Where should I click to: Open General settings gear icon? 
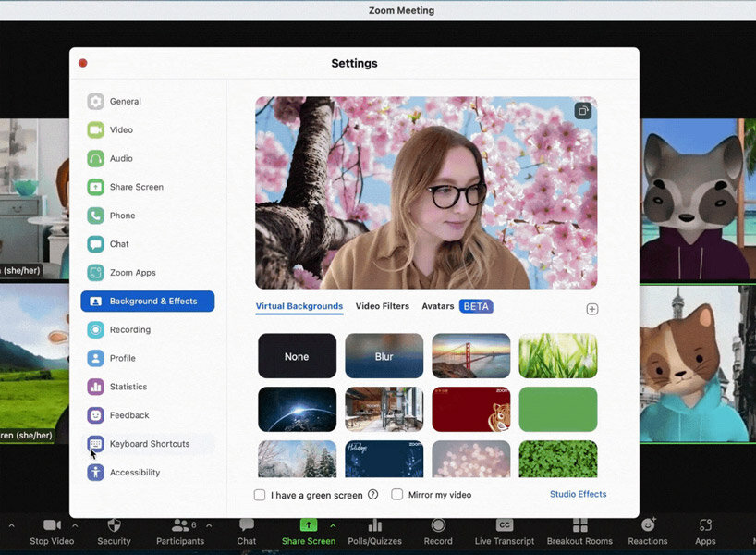point(95,102)
